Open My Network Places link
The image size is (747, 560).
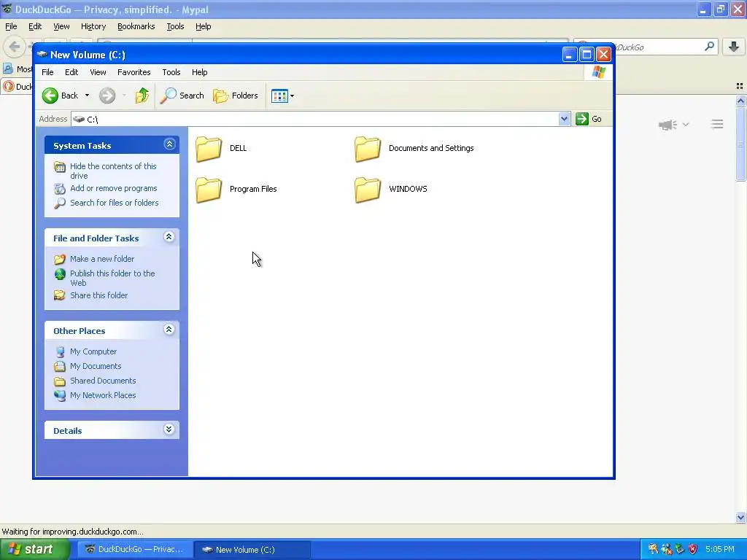pyautogui.click(x=103, y=396)
